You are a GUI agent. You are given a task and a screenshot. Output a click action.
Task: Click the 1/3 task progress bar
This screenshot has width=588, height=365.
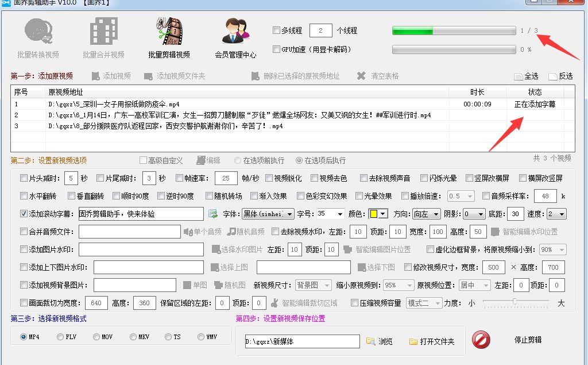[454, 31]
